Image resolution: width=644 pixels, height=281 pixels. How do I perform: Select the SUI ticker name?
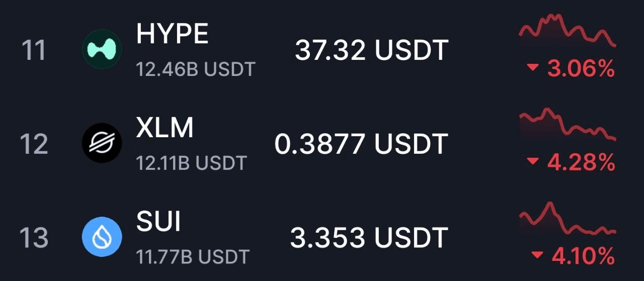pos(158,222)
